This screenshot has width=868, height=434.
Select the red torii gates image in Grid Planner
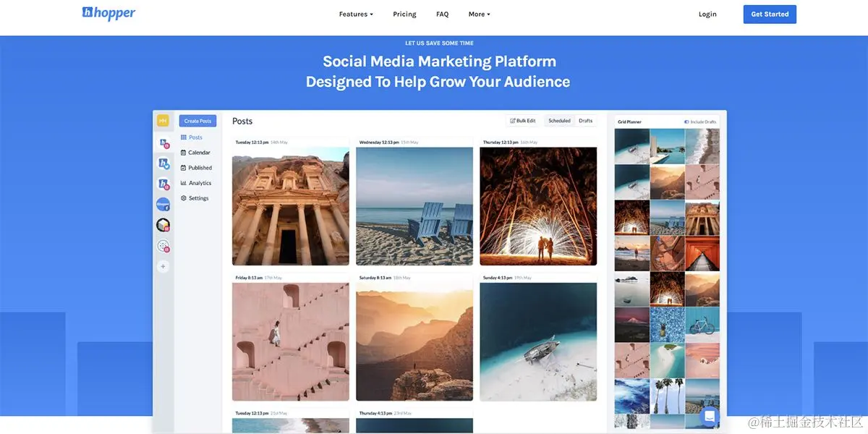pyautogui.click(x=702, y=253)
